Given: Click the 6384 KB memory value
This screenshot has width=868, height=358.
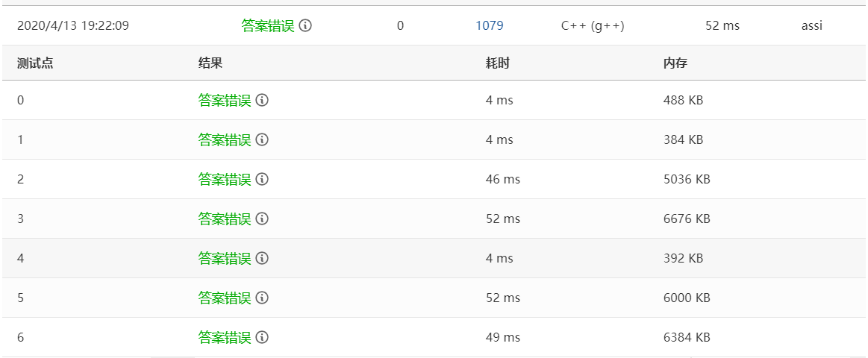Looking at the screenshot, I should [687, 337].
